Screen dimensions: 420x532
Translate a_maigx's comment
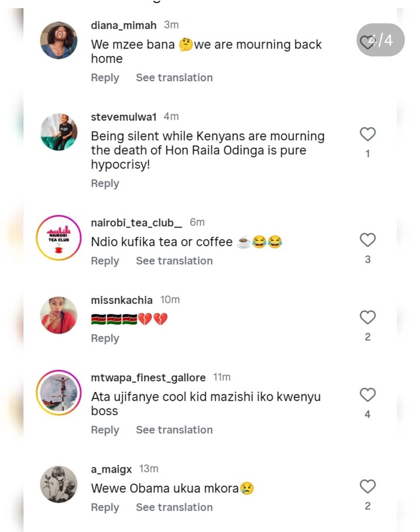(x=174, y=508)
